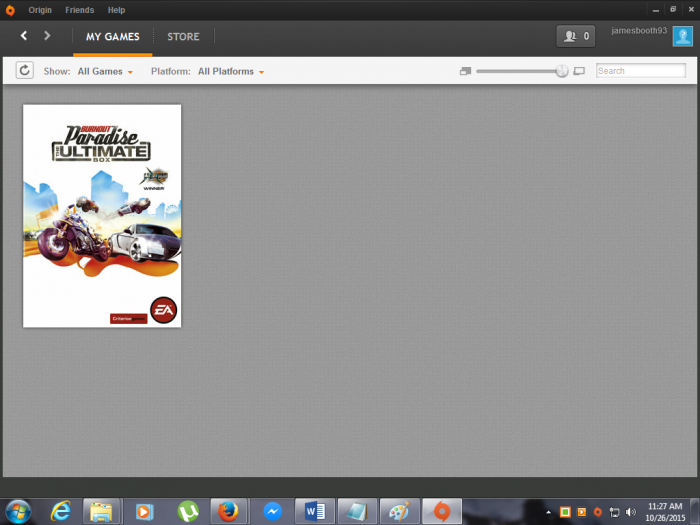The width and height of the screenshot is (700, 525).
Task: Switch to the MY GAMES tab
Action: point(112,37)
